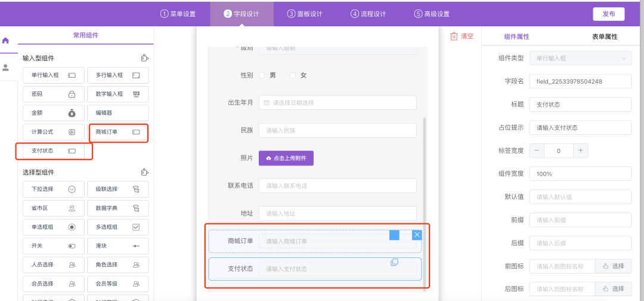Add the 下拉选择 dropdown component
The height and width of the screenshot is (301, 644).
click(53, 190)
